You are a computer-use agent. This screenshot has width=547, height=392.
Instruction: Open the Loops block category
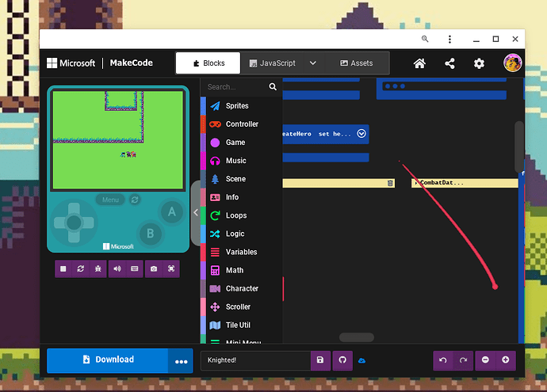242,215
